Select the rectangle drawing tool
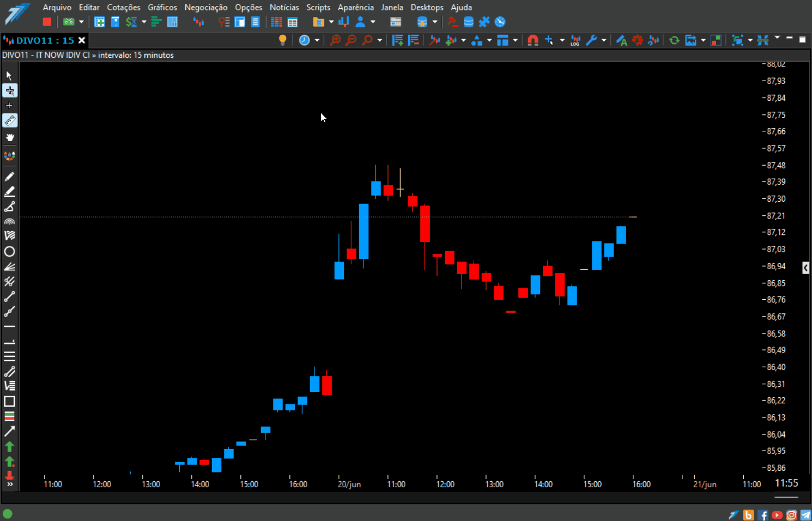 pyautogui.click(x=9, y=402)
